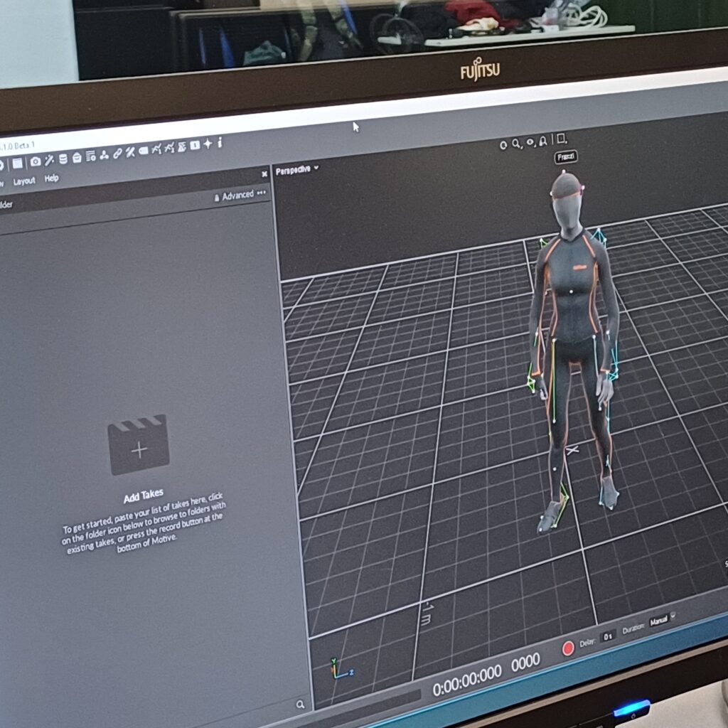
Task: Click the skeleton name label above the head
Action: 566,157
